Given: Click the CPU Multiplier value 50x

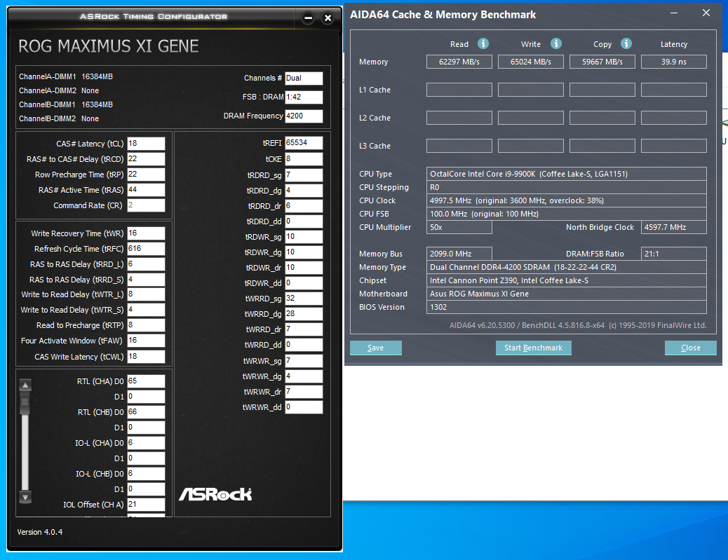Looking at the screenshot, I should (459, 227).
